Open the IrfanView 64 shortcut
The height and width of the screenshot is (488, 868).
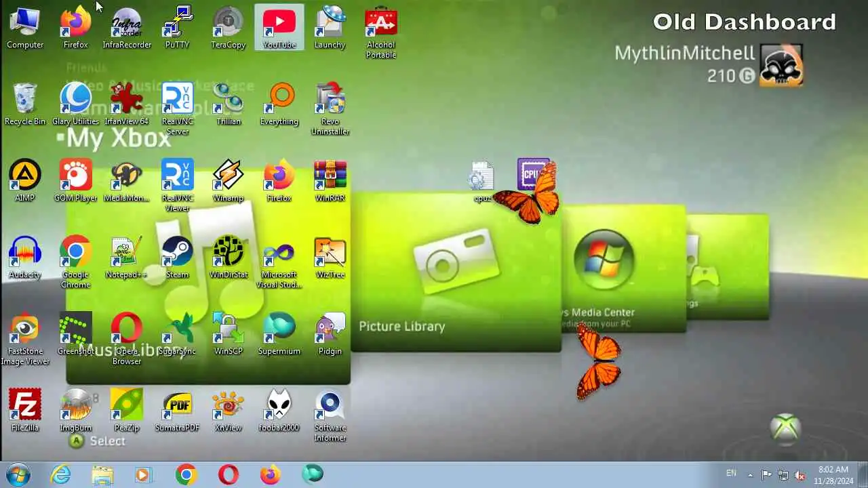[x=127, y=104]
